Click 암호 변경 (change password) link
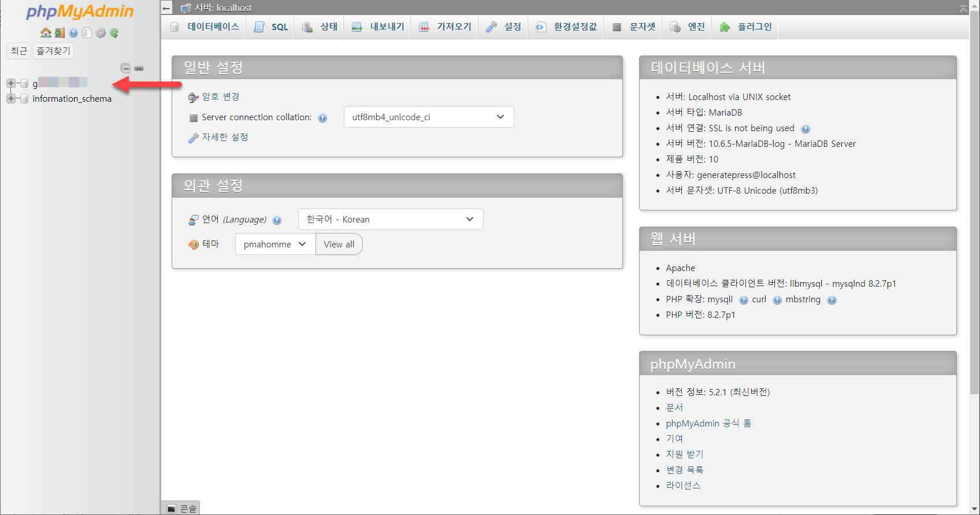This screenshot has width=980, height=515. tap(220, 97)
